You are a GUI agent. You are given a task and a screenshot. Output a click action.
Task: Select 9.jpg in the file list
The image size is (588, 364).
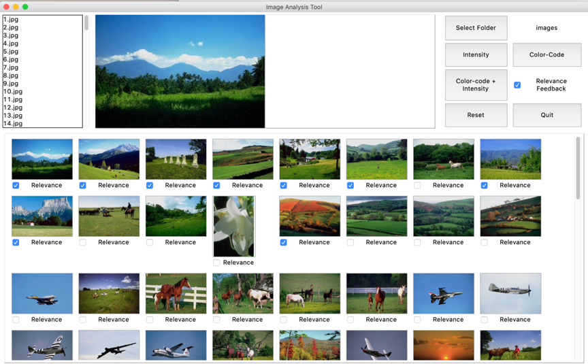42,84
